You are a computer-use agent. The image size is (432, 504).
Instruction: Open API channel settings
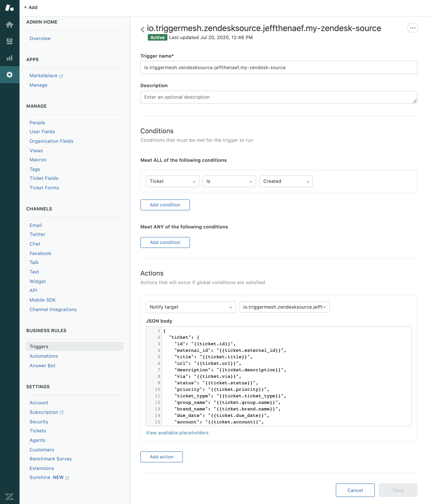tap(33, 291)
